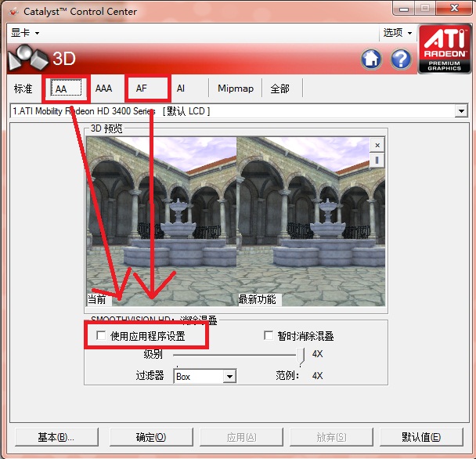The height and width of the screenshot is (459, 476).
Task: Click the 级别 anti-aliasing slider handle
Action: (301, 356)
